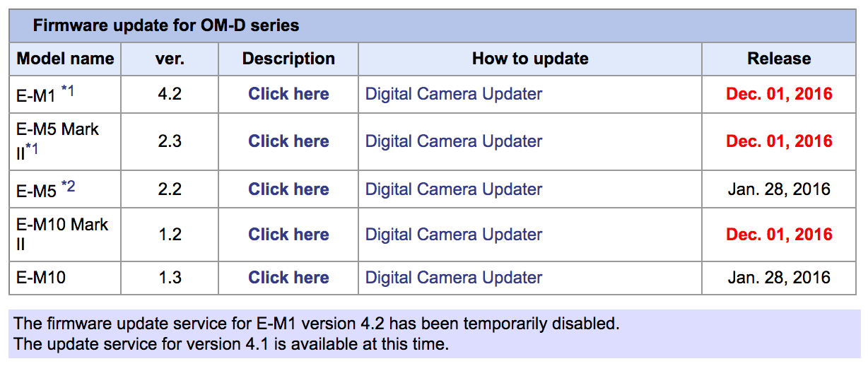Click the "How to update" column header
Image resolution: width=868 pixels, height=366 pixels.
click(x=530, y=59)
